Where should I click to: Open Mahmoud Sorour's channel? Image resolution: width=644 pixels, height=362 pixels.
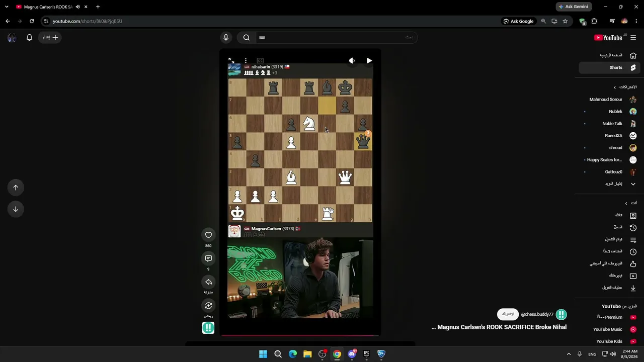[608, 100]
